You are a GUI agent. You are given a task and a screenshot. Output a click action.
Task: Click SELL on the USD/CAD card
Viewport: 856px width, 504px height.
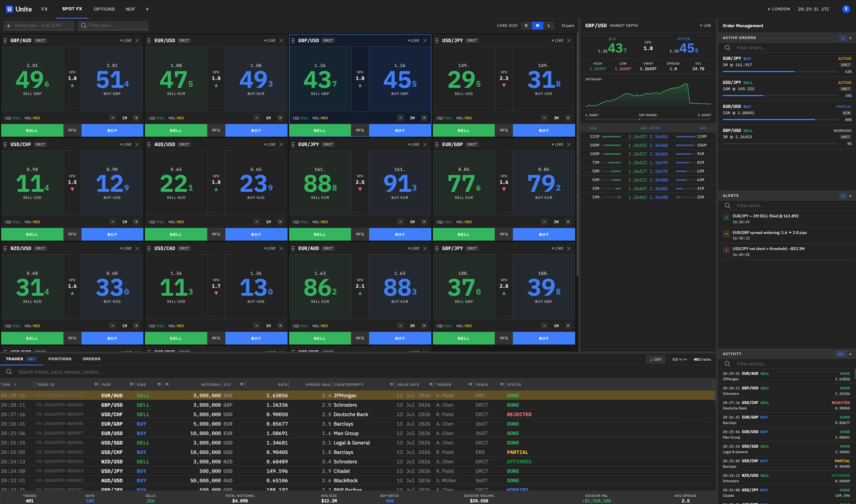[176, 338]
